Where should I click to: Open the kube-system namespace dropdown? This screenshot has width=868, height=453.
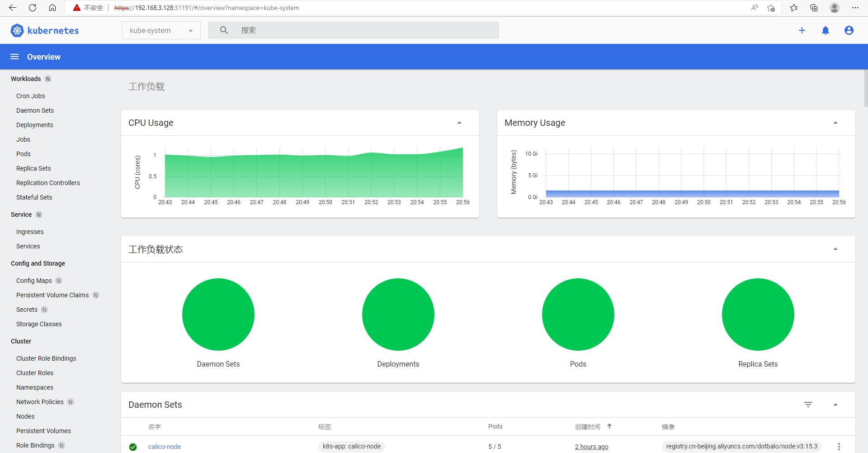point(161,30)
